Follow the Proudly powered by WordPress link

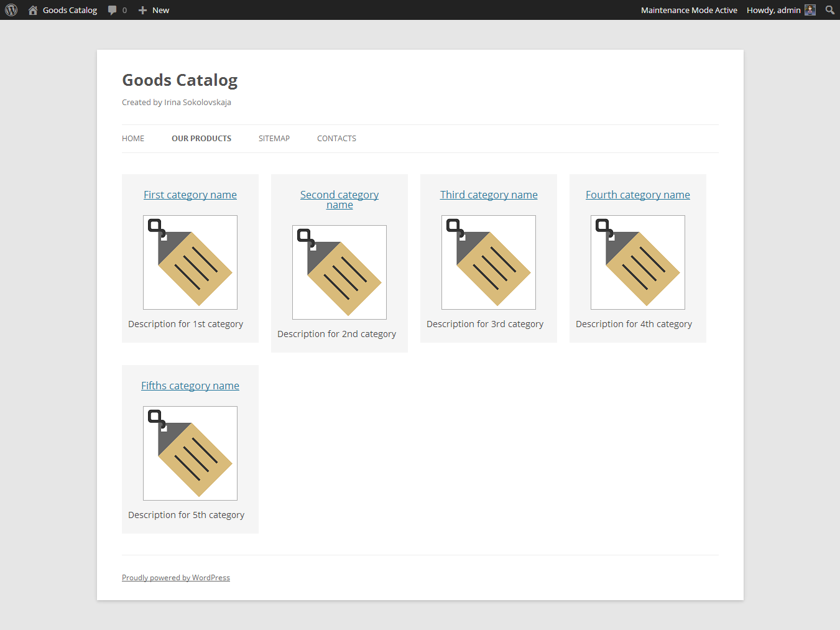tap(176, 578)
